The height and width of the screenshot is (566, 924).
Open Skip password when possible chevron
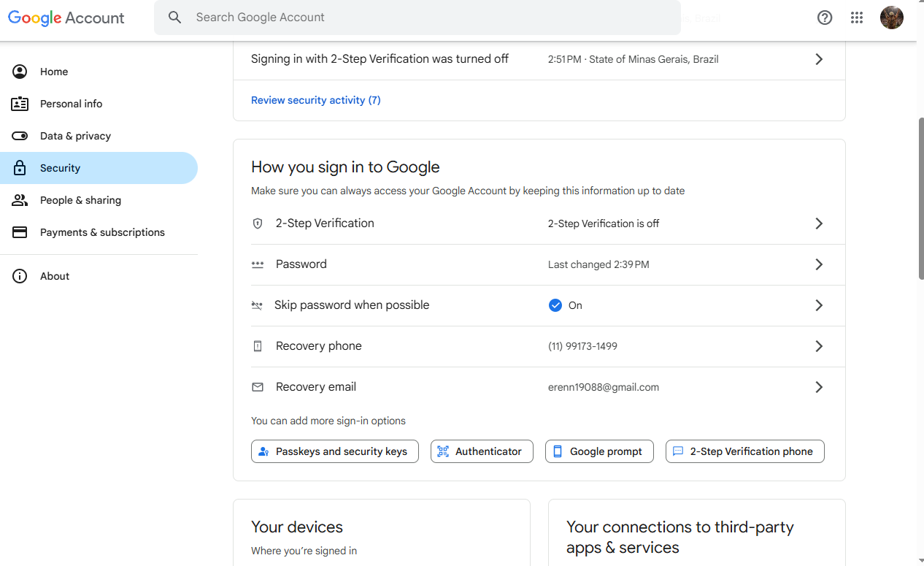click(x=819, y=305)
